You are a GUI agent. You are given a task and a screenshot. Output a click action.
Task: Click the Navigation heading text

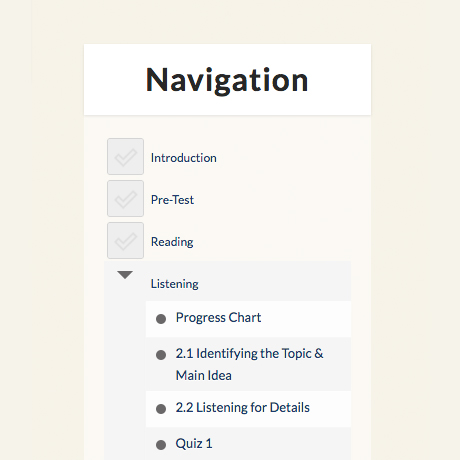point(227,80)
